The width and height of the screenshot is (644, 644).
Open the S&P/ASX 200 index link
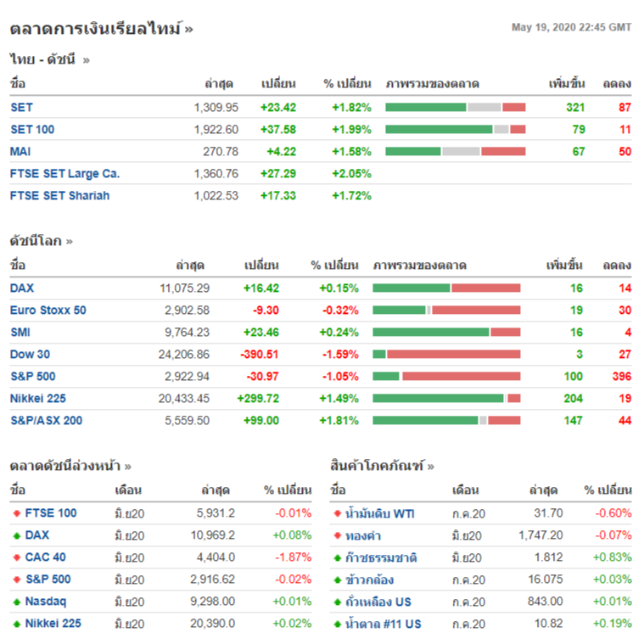coord(46,420)
